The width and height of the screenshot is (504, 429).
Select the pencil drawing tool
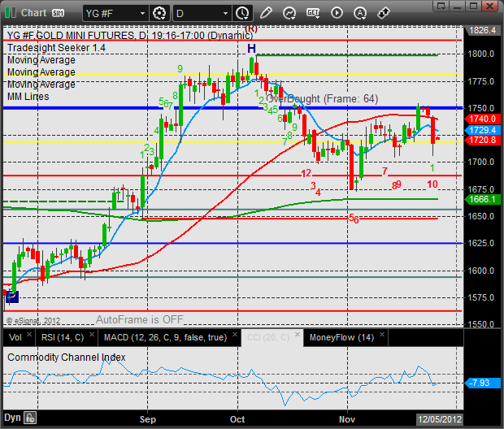pyautogui.click(x=267, y=13)
